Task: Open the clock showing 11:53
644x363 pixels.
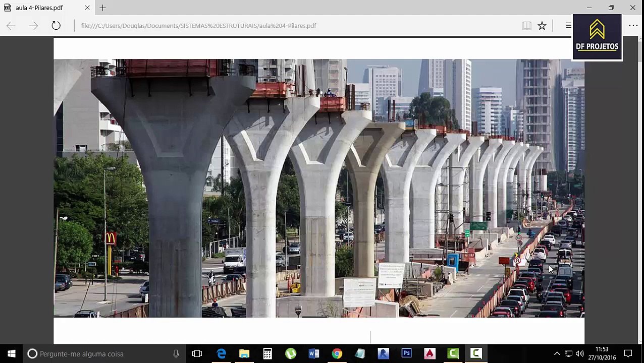Action: click(602, 353)
